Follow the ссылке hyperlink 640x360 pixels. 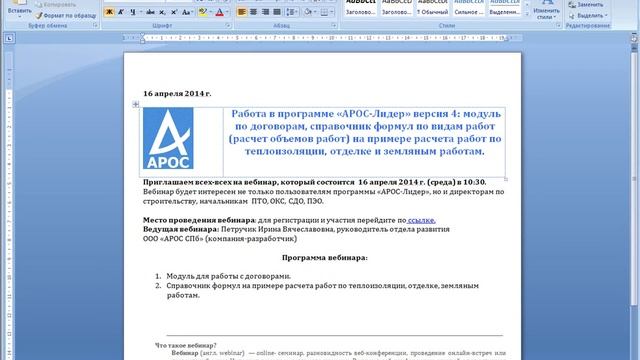point(421,220)
